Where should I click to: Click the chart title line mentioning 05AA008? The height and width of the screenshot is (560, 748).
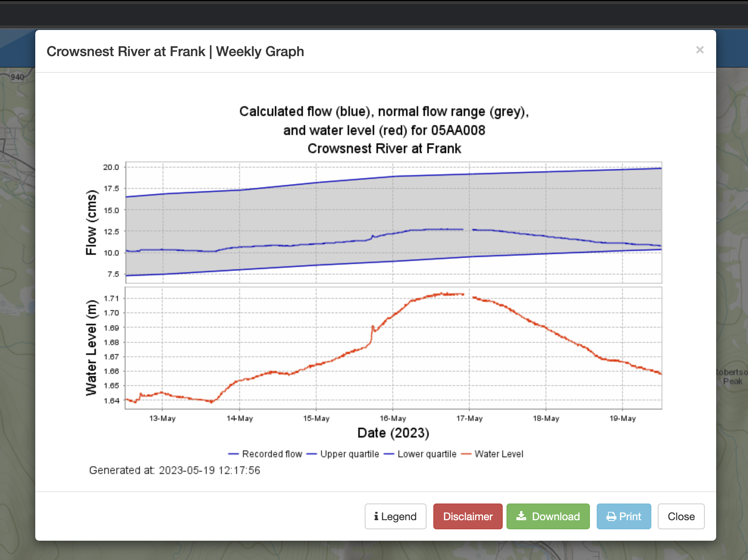[x=384, y=130]
